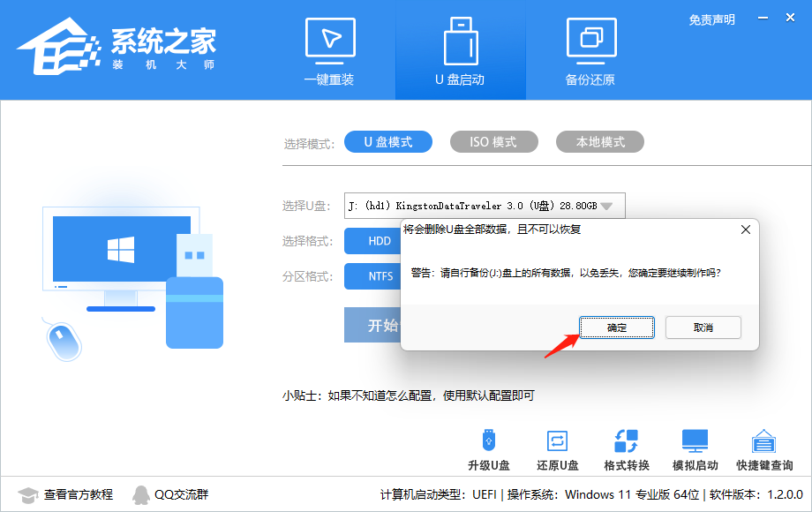Open the 升级U盘 tool

[x=489, y=448]
